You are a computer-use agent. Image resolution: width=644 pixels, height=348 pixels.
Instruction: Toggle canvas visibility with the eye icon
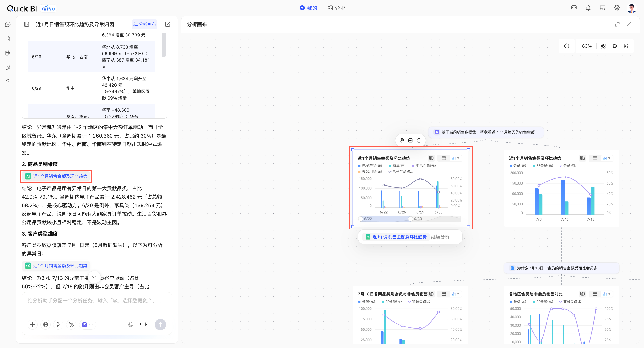(614, 46)
